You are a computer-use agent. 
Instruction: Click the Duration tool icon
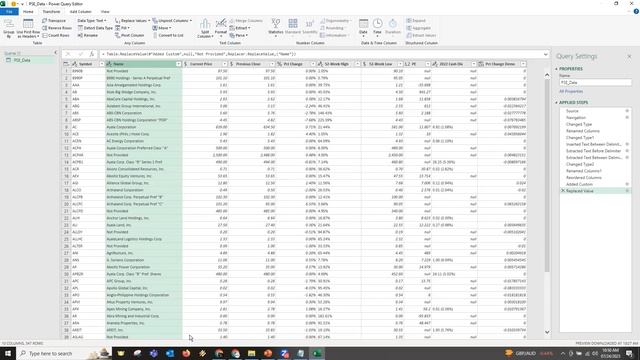tap(393, 27)
